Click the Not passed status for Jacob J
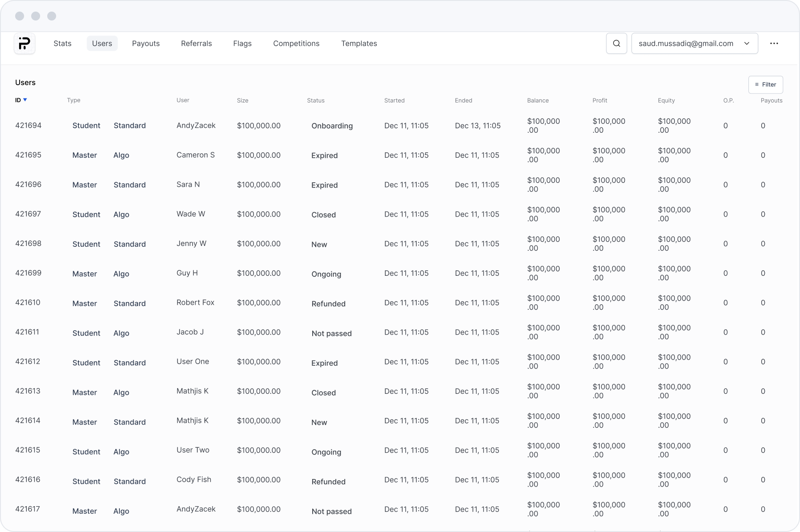Screen dimensions: 800x532 (x=331, y=333)
